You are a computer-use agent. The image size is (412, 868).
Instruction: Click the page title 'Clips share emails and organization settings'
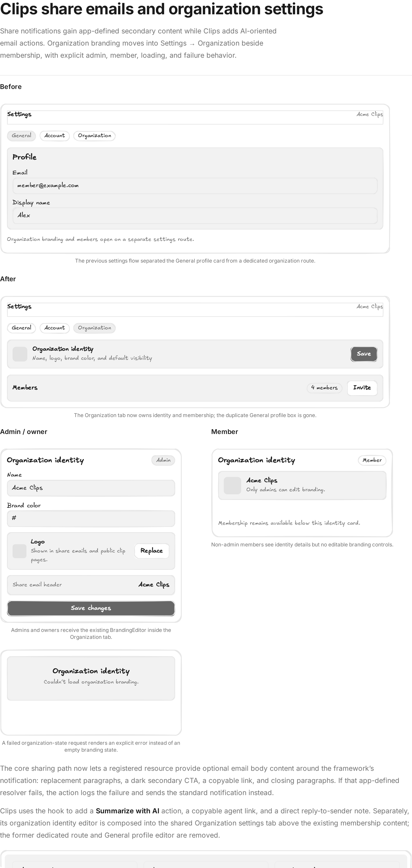click(x=162, y=9)
